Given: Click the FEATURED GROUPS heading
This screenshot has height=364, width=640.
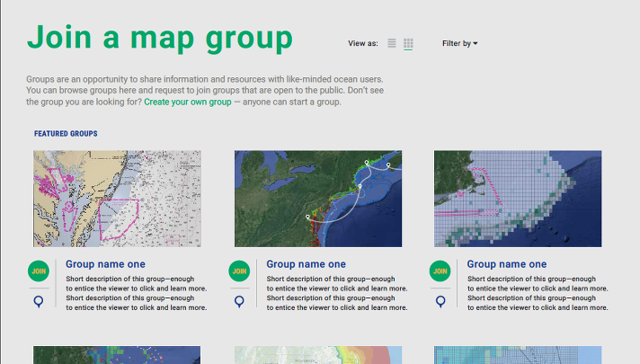Looking at the screenshot, I should 66,133.
